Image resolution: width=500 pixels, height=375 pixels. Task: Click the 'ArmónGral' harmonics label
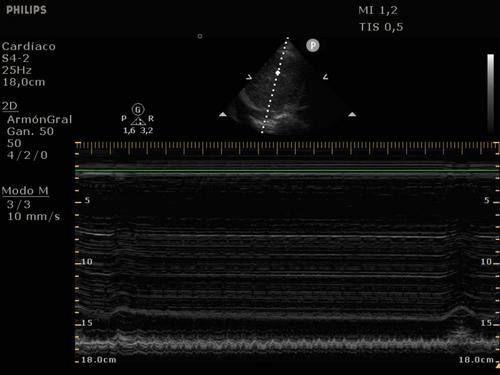point(40,119)
